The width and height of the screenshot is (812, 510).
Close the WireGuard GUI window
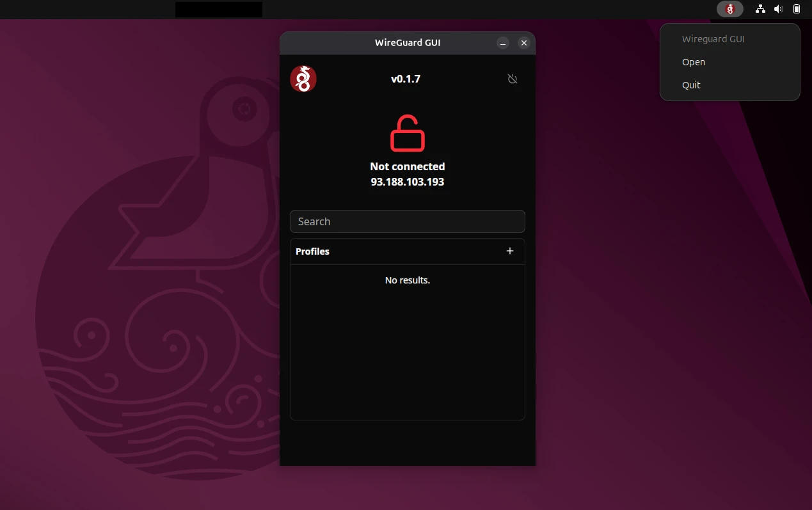[x=524, y=43]
